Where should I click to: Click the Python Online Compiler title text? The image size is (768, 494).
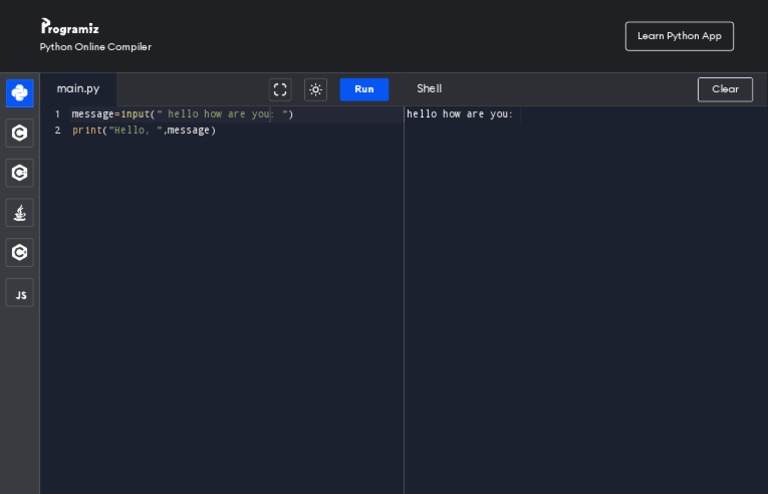pyautogui.click(x=96, y=47)
